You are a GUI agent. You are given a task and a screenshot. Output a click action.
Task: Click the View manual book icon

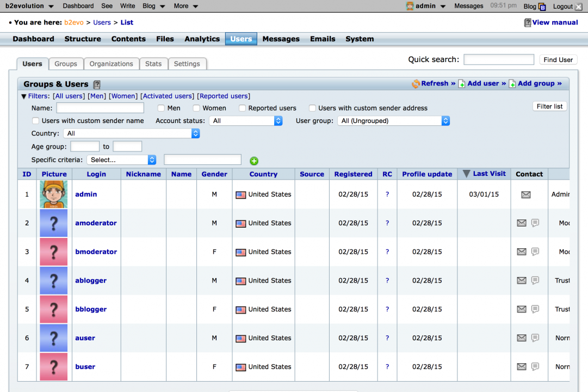(x=527, y=22)
